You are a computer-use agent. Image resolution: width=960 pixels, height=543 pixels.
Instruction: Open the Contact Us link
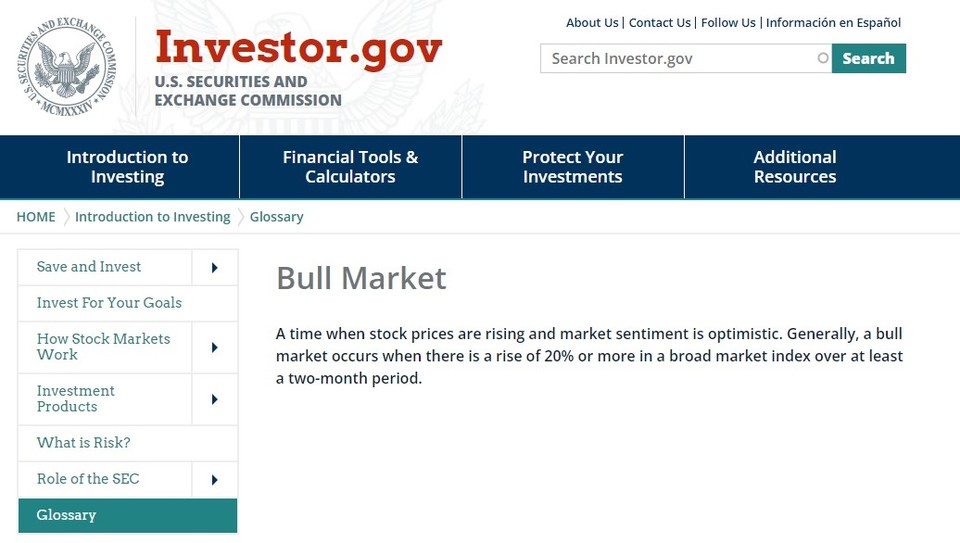pos(659,23)
